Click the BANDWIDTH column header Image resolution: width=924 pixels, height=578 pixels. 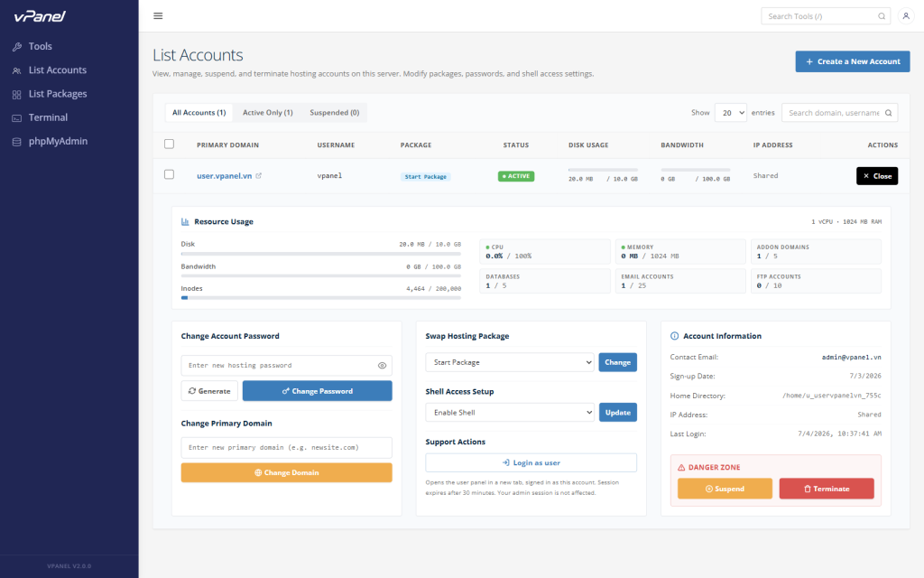(682, 145)
